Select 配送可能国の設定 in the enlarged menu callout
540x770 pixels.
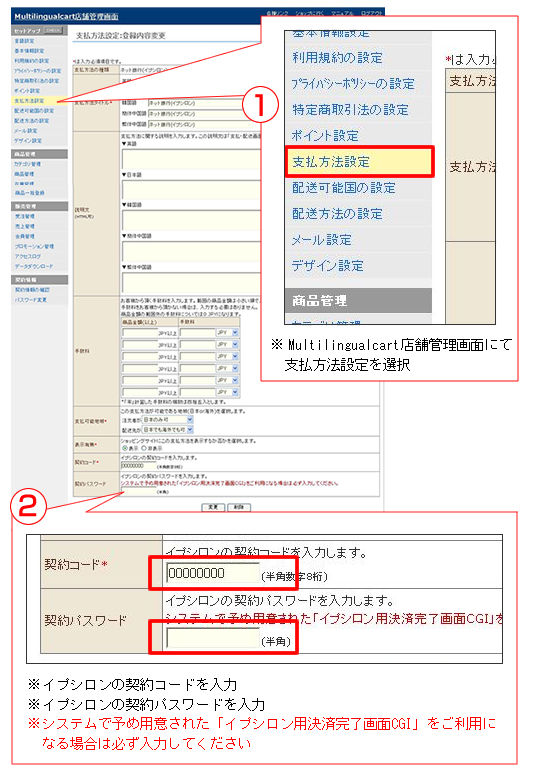344,188
